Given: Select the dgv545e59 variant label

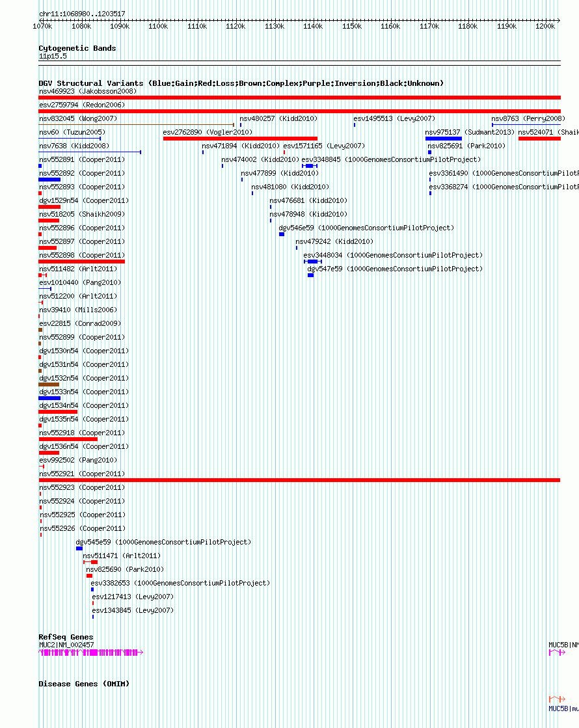Looking at the screenshot, I should point(163,543).
